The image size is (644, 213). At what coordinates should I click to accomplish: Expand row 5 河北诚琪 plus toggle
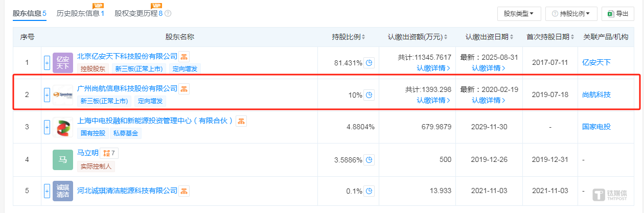(47, 191)
